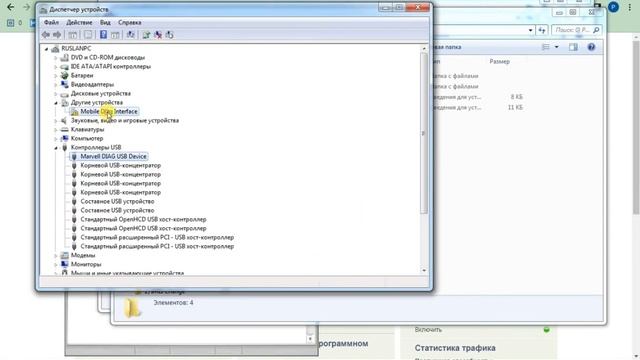Click the Размер column header in Explorer
The height and width of the screenshot is (360, 640).
[500, 62]
